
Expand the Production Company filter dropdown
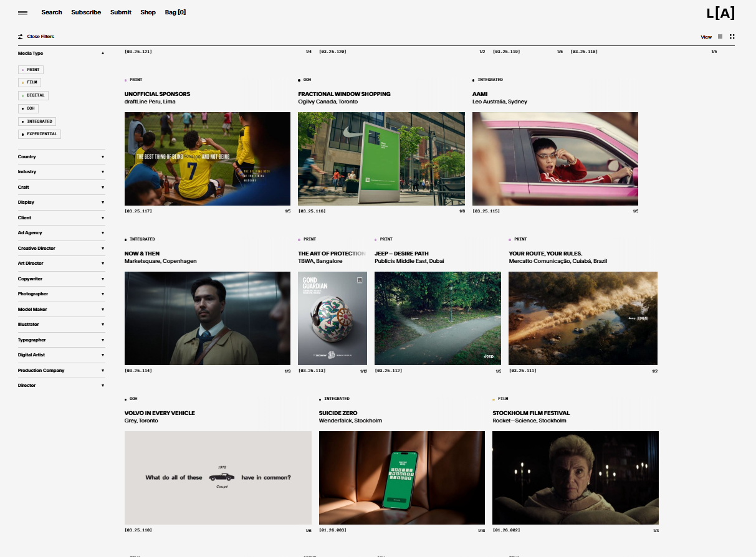coord(61,371)
